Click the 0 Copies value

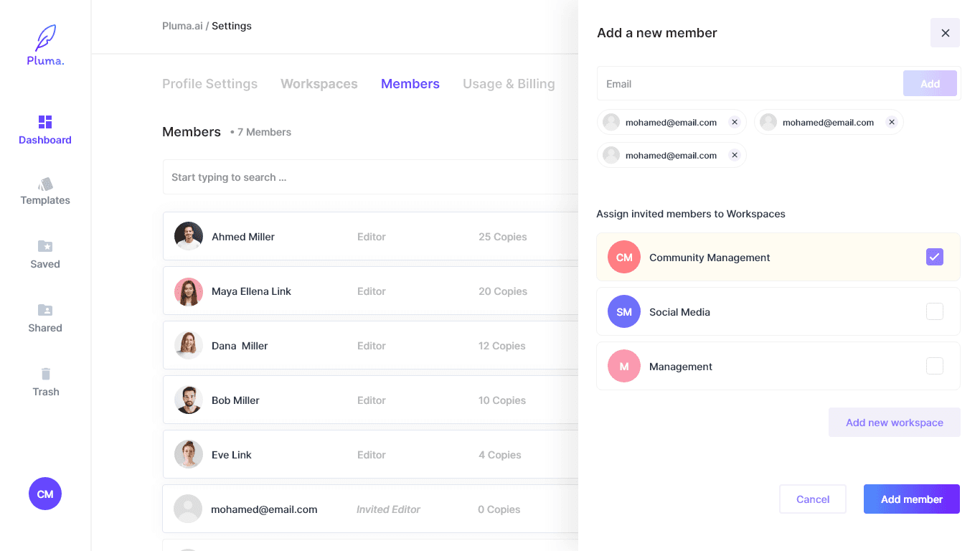click(499, 509)
